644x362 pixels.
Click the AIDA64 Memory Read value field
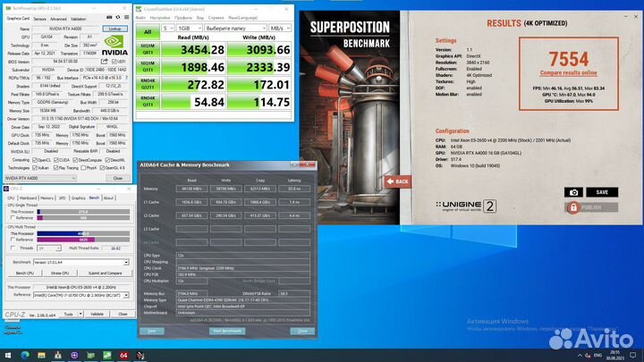tap(191, 189)
